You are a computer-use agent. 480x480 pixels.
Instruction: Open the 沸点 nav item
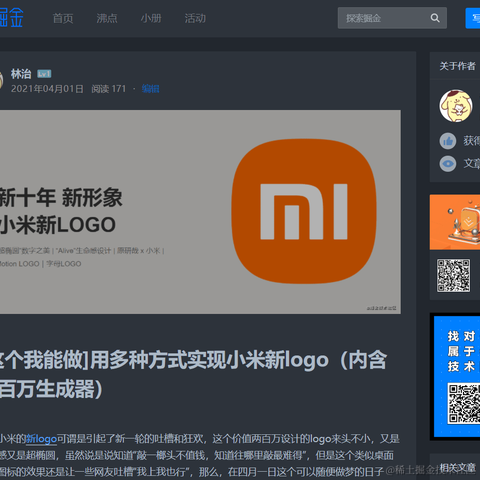(107, 18)
